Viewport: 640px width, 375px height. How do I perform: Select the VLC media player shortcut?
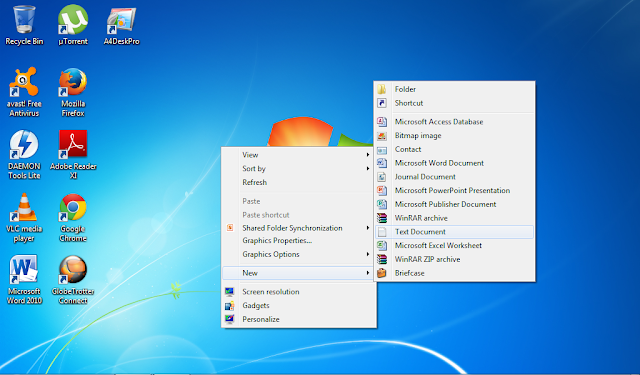coord(24,217)
